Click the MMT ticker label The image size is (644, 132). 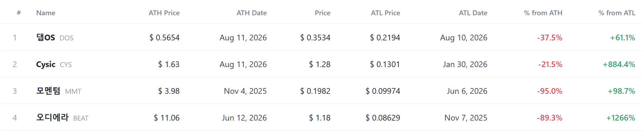pyautogui.click(x=73, y=91)
